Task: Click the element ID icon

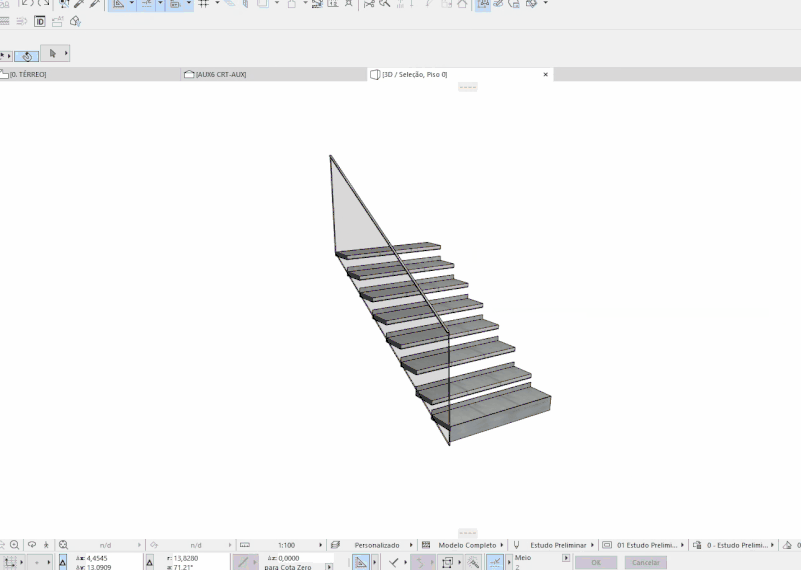Action: point(40,21)
